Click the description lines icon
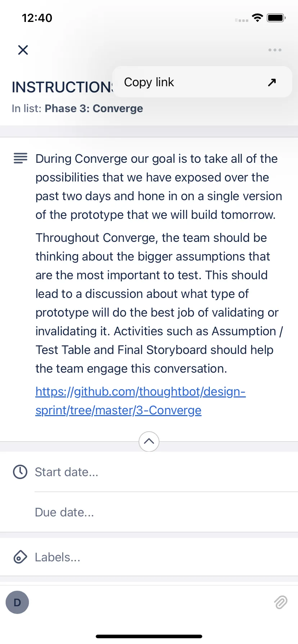298x644 pixels. tap(21, 158)
